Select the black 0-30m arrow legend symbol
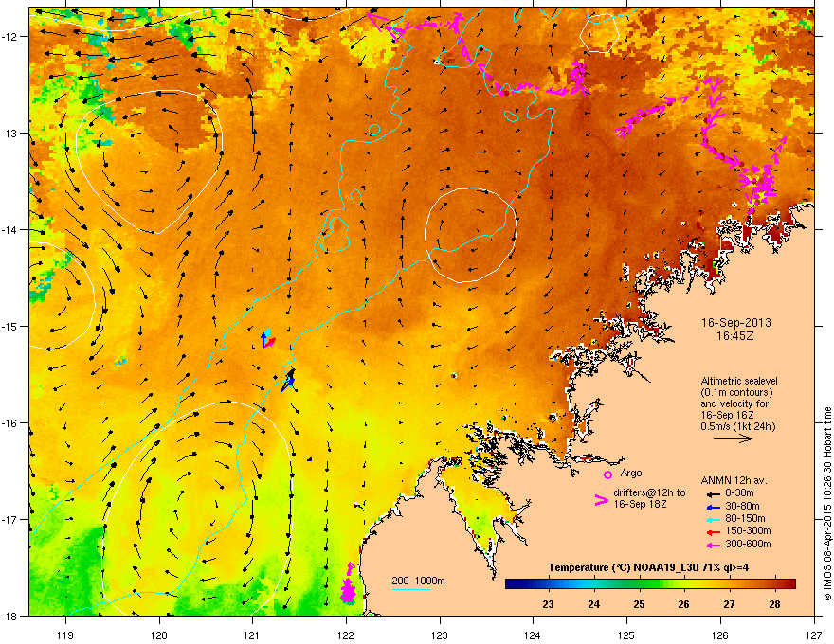 coord(713,493)
